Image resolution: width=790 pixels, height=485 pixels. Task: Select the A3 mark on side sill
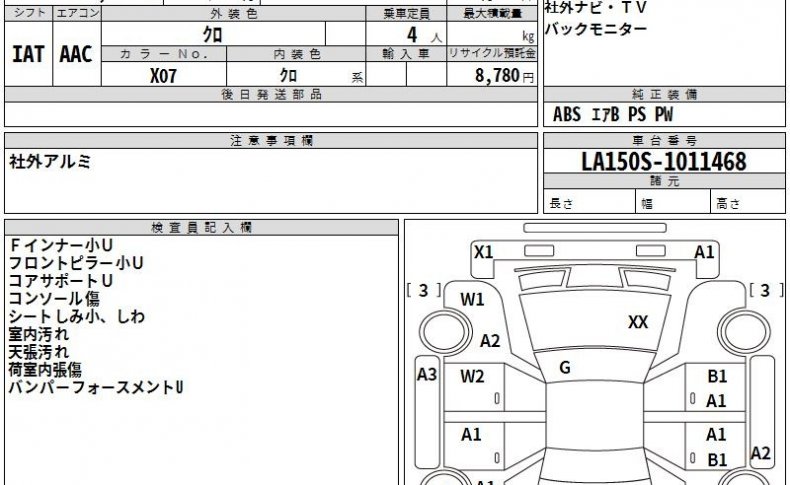pyautogui.click(x=427, y=374)
